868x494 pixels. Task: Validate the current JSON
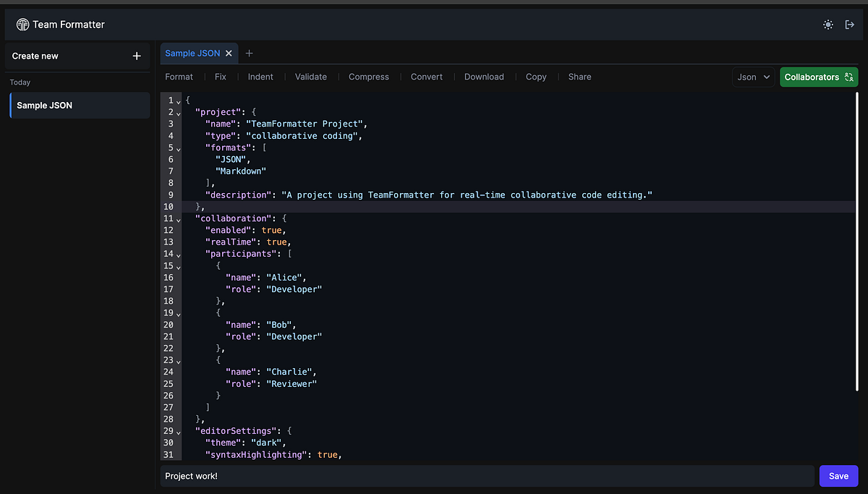click(310, 77)
